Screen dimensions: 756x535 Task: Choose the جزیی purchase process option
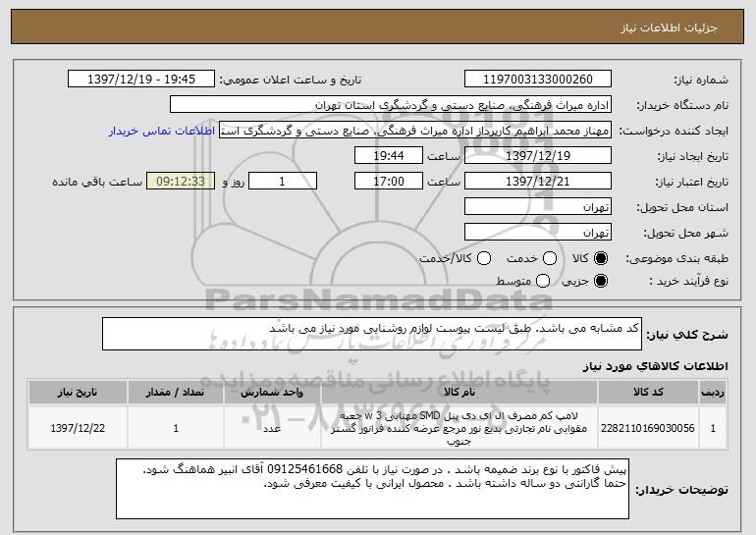point(601,281)
